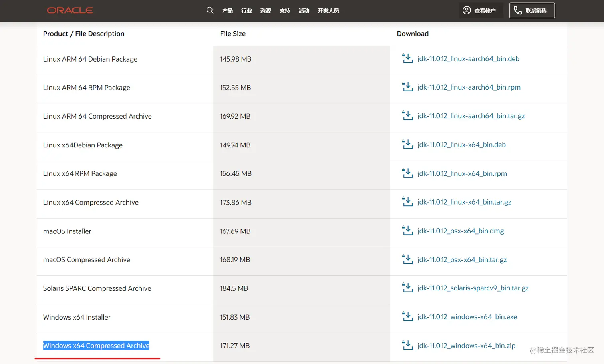The width and height of the screenshot is (604, 364).
Task: Click download icon for windows-x64 exe installer
Action: [407, 316]
